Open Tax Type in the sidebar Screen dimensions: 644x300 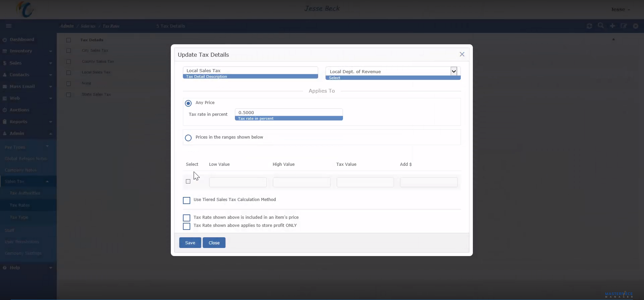[x=19, y=217]
